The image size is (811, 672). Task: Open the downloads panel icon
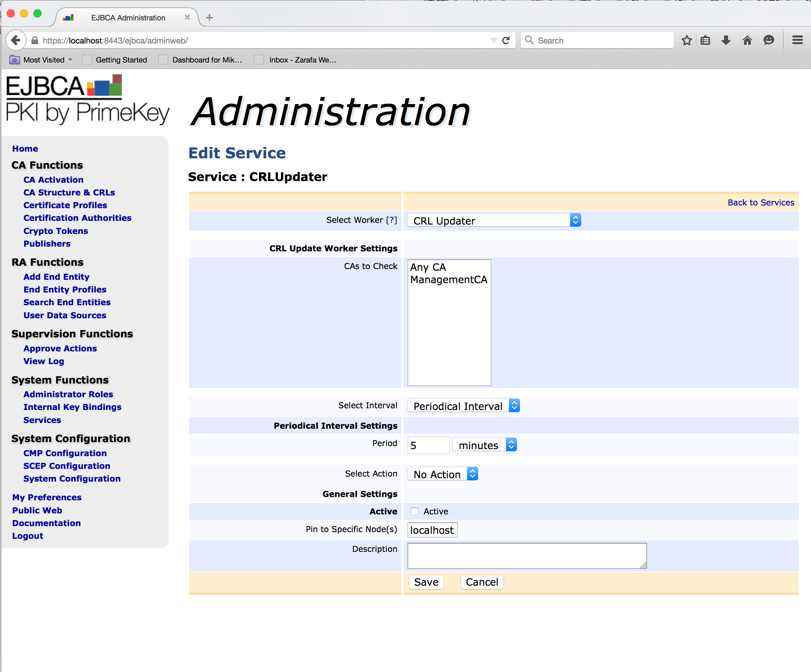click(x=726, y=40)
